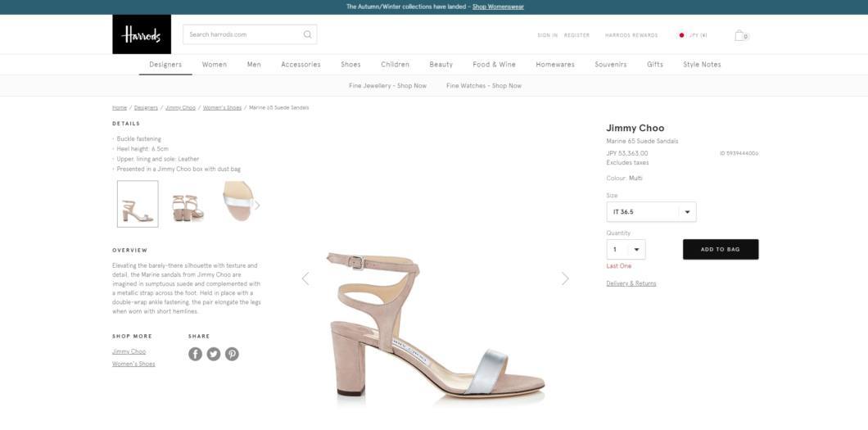Click the main sandal product image

pyautogui.click(x=435, y=324)
